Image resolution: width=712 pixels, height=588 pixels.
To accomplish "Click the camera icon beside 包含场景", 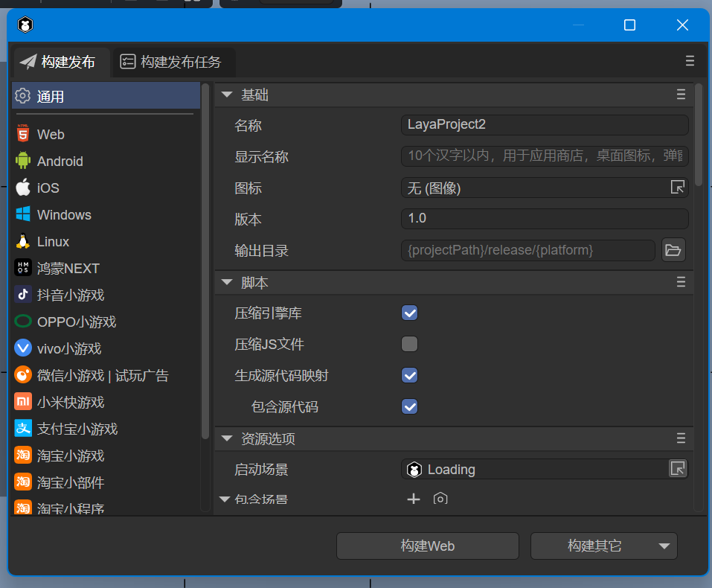I will click(x=440, y=499).
